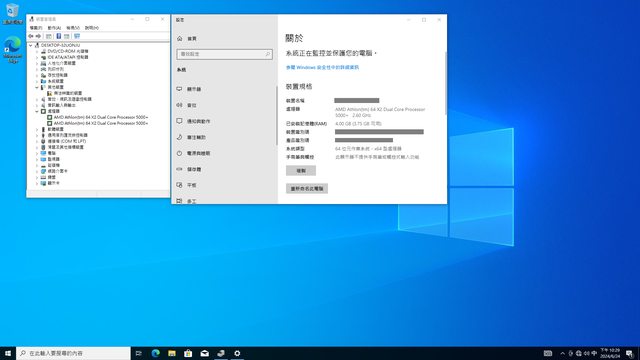The image size is (640, 360).
Task: Select Software devices (軟體裝置) row
Action: coord(52,129)
